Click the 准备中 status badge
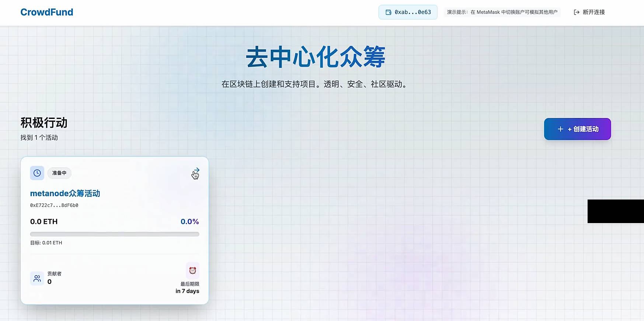This screenshot has height=321, width=644. [59, 173]
